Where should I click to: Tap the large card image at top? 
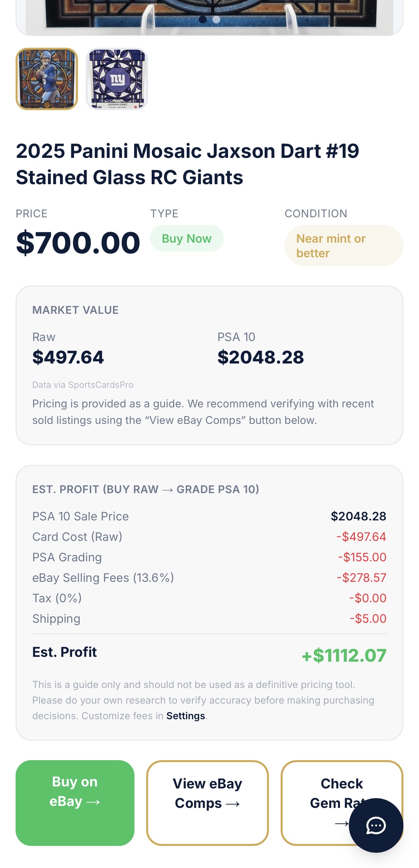coord(209,13)
